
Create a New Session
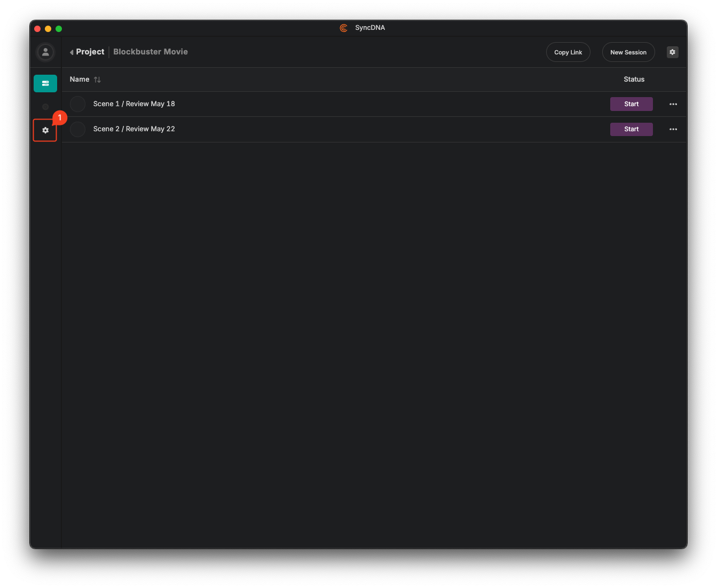[628, 52]
